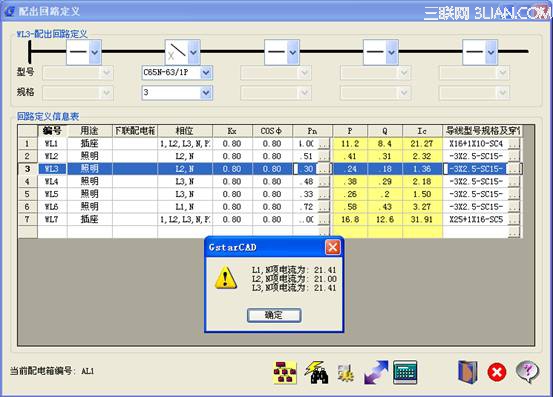The image size is (553, 397).
Task: Click wire spec browse button in WL2 row
Action: tap(514, 157)
